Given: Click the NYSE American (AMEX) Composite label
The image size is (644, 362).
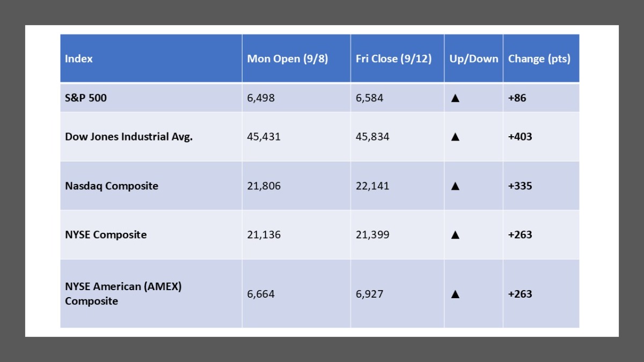Looking at the screenshot, I should pos(123,294).
